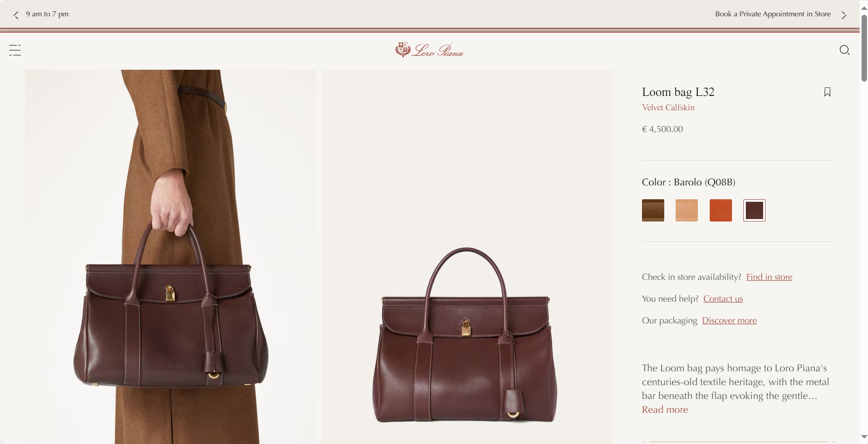Image resolution: width=868 pixels, height=444 pixels.
Task: Select the Barolo burgundy color swatch
Action: (x=754, y=210)
